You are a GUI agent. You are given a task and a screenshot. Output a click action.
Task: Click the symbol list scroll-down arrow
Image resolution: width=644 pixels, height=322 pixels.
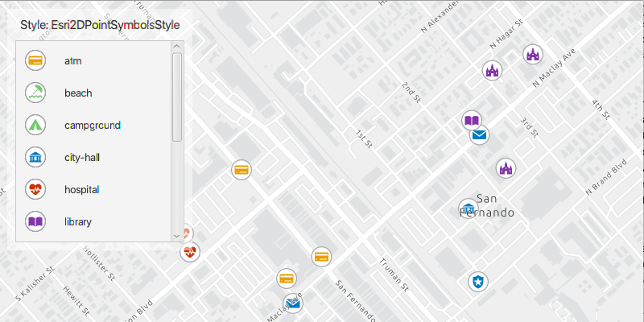click(177, 236)
